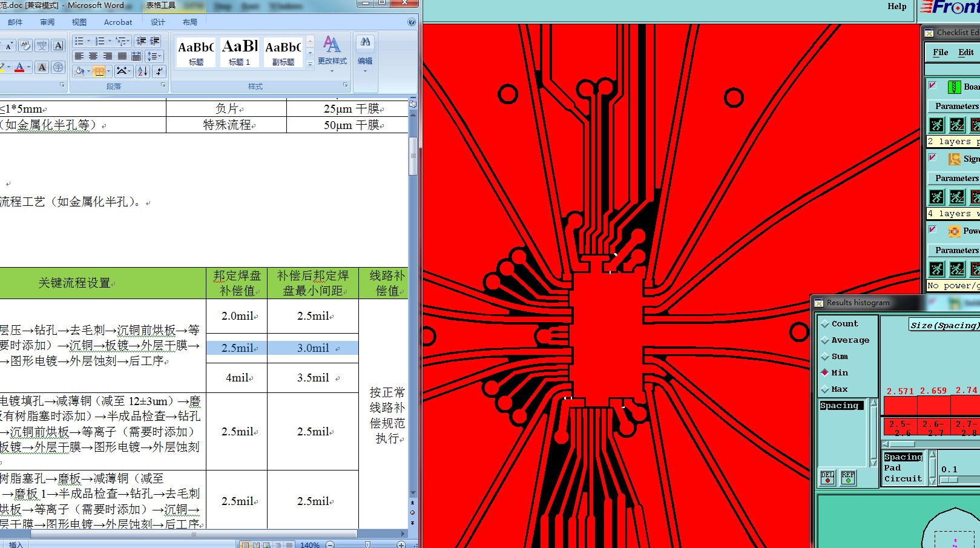Click REF button in Results histogram
This screenshot has width=980, height=548.
[848, 478]
